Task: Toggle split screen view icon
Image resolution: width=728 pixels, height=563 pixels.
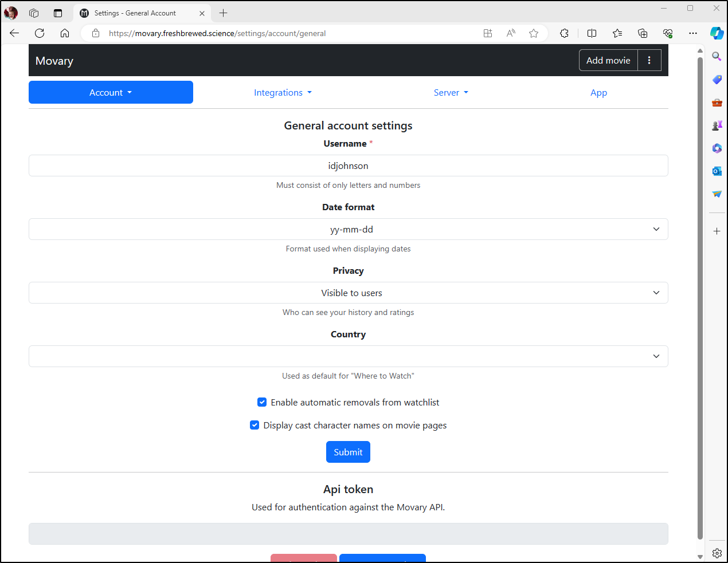Action: pos(592,33)
